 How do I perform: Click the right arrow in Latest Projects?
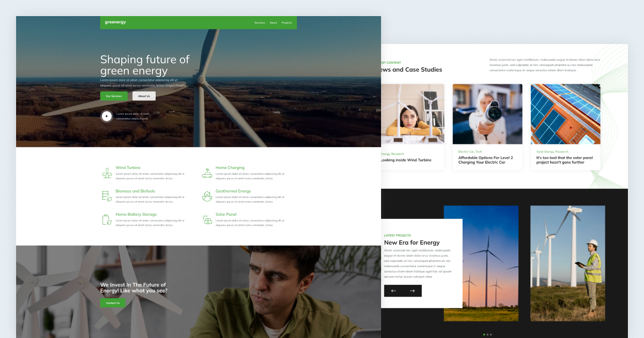click(412, 290)
